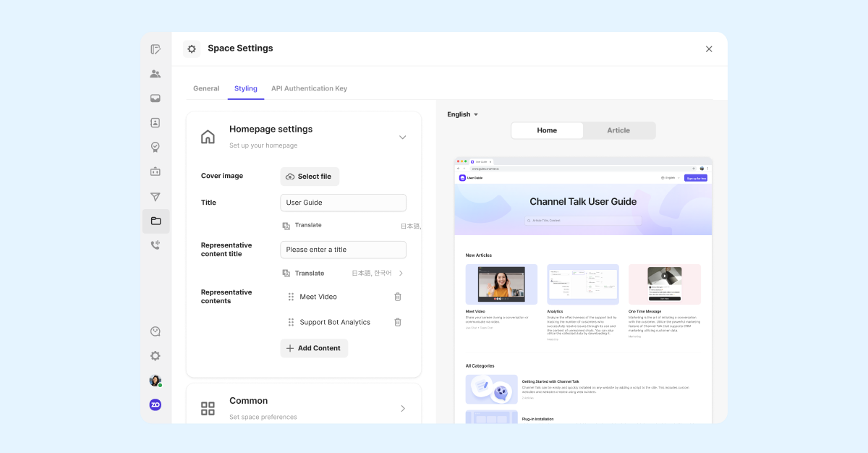Click Translate under the Title field

[x=308, y=225]
